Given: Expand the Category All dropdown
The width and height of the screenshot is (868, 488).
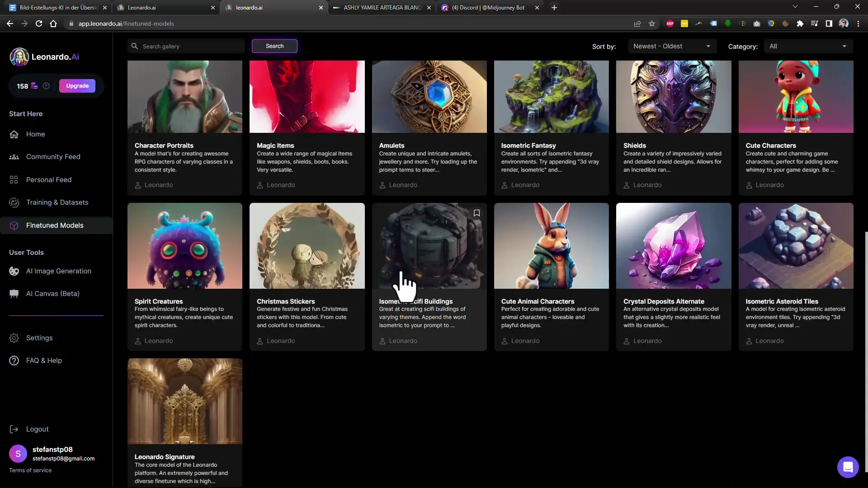Looking at the screenshot, I should coord(808,46).
